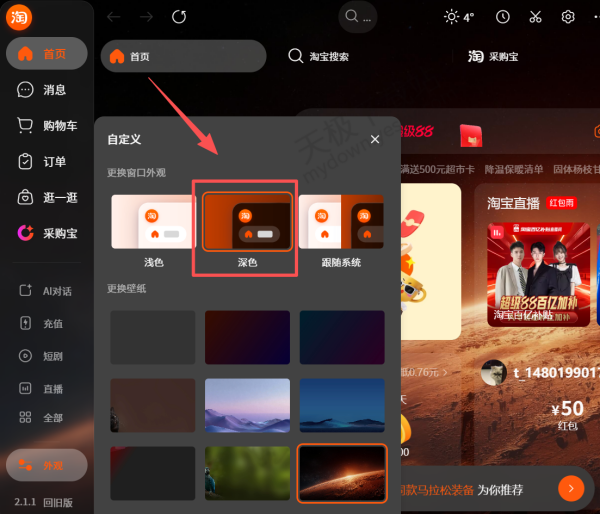Image resolution: width=600 pixels, height=514 pixels.
Task: Switch to the 采购宝 tab at the top
Action: [493, 57]
